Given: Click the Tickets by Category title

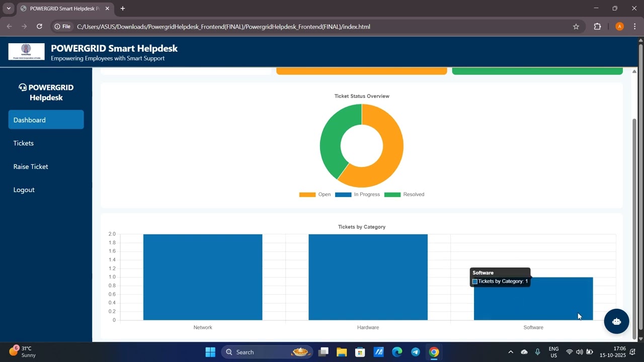Looking at the screenshot, I should pos(362,227).
